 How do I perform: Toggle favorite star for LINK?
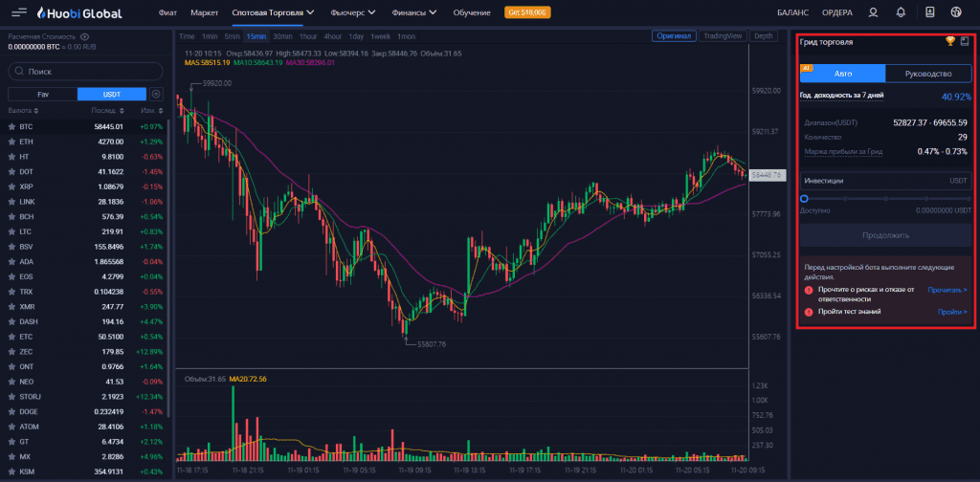coord(11,202)
